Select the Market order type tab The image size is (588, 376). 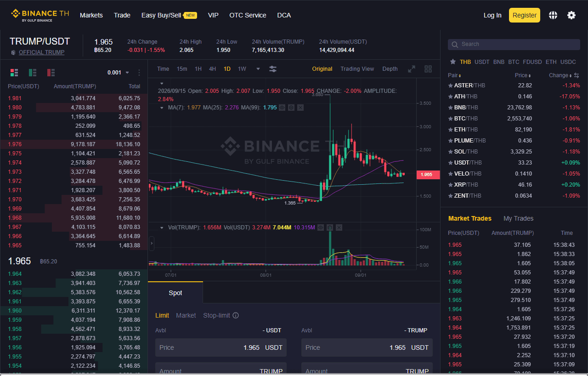[186, 315]
